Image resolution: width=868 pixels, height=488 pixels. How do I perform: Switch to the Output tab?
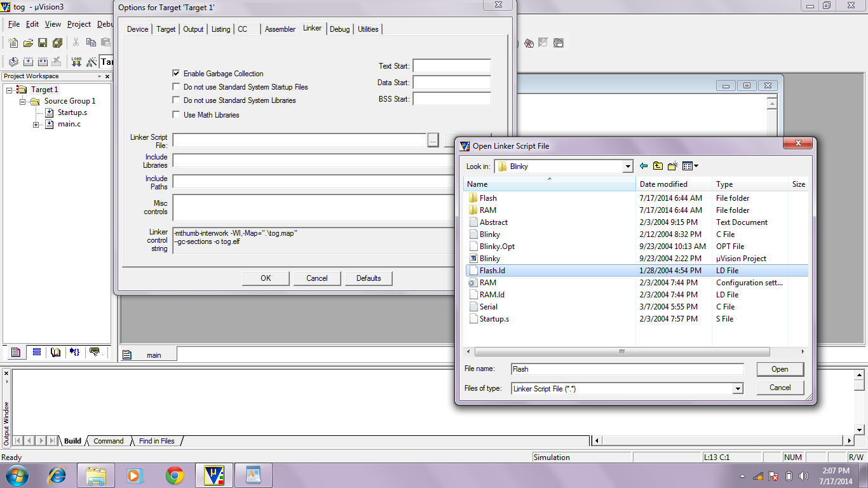193,29
